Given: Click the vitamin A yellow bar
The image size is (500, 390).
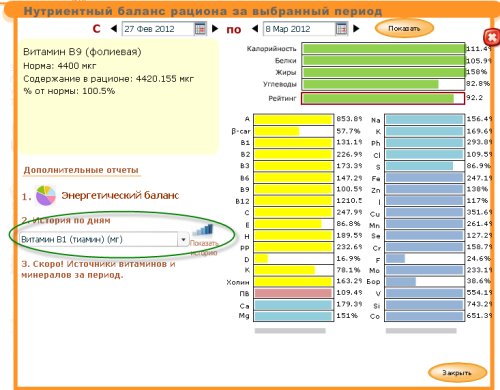Looking at the screenshot, I should [x=294, y=119].
